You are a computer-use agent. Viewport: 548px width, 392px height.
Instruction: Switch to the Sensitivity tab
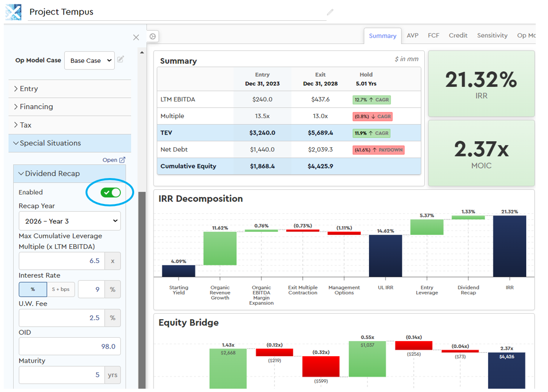point(492,35)
